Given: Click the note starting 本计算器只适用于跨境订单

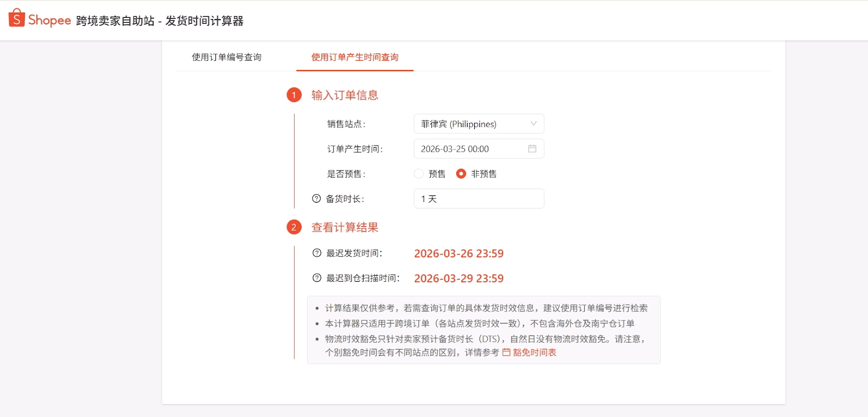Looking at the screenshot, I should click(x=480, y=323).
